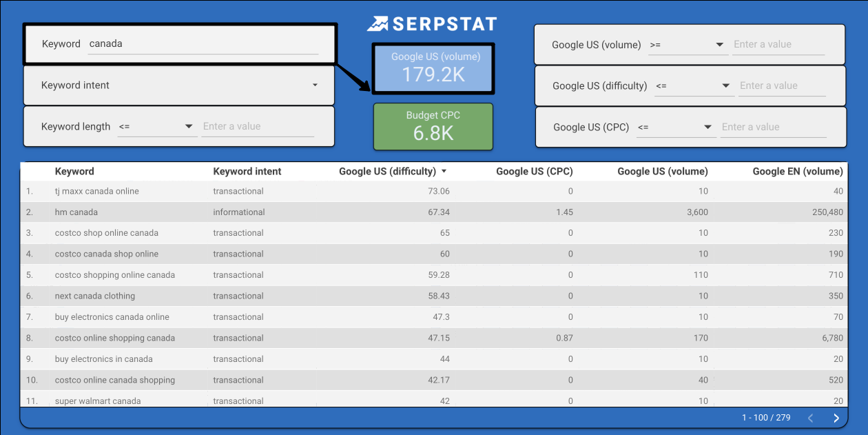Click the sort arrow on Google US (difficulty)
The width and height of the screenshot is (868, 435).
click(x=444, y=172)
